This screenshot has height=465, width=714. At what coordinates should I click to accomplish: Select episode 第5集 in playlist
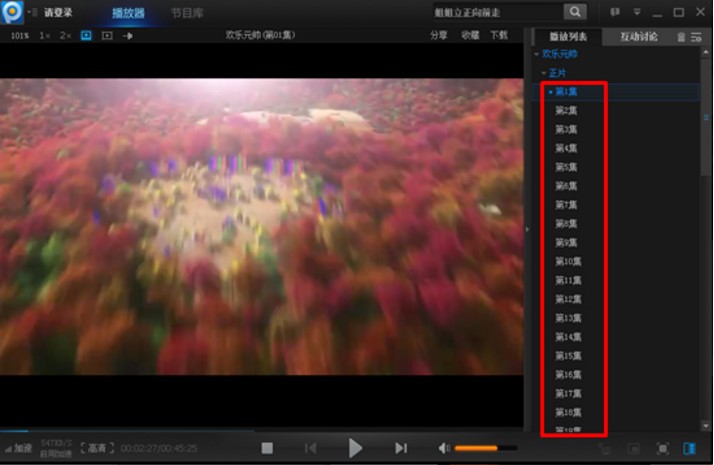pos(566,167)
